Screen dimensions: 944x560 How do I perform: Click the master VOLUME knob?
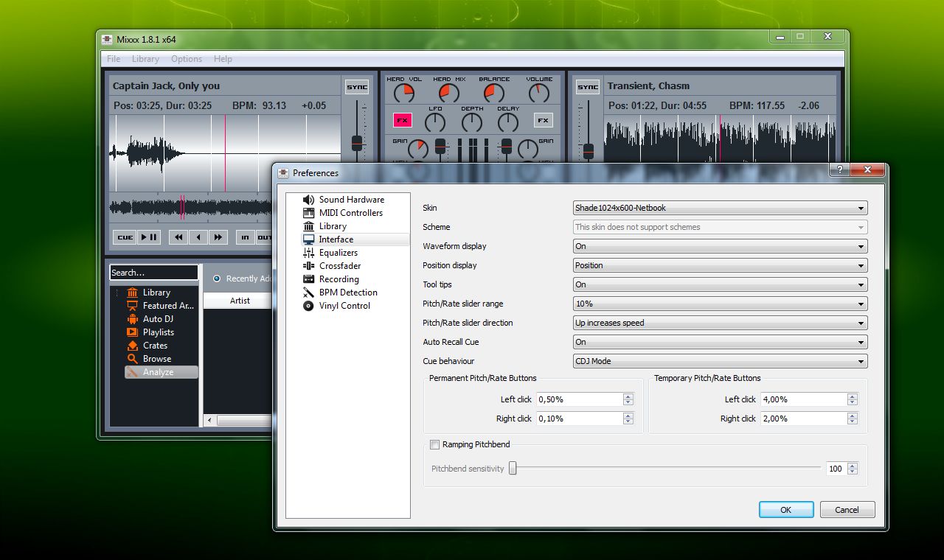pos(539,93)
